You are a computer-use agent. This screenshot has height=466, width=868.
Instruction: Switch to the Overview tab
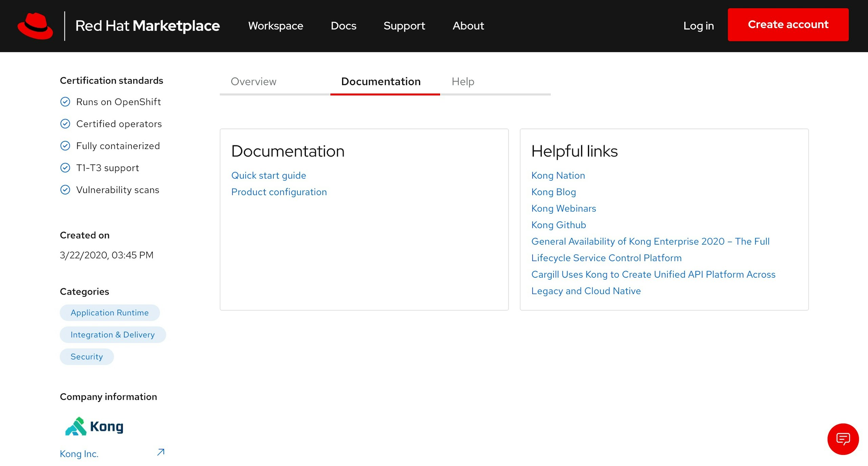point(253,81)
